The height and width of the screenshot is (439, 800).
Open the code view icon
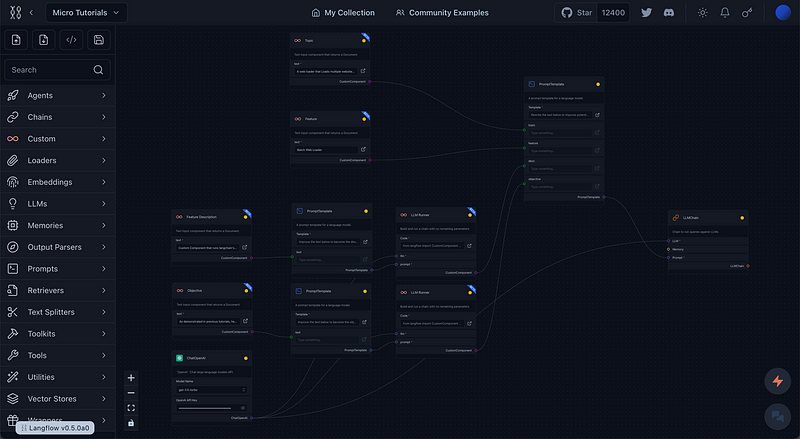pyautogui.click(x=71, y=40)
